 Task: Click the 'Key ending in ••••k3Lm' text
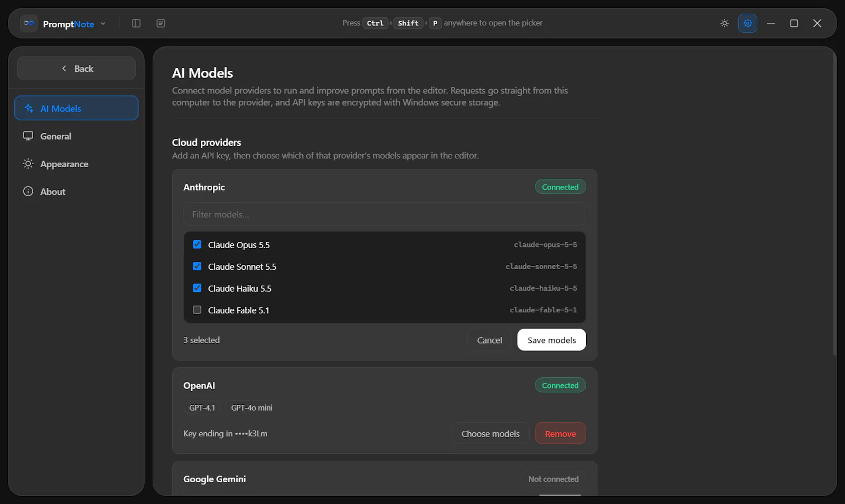[226, 433]
